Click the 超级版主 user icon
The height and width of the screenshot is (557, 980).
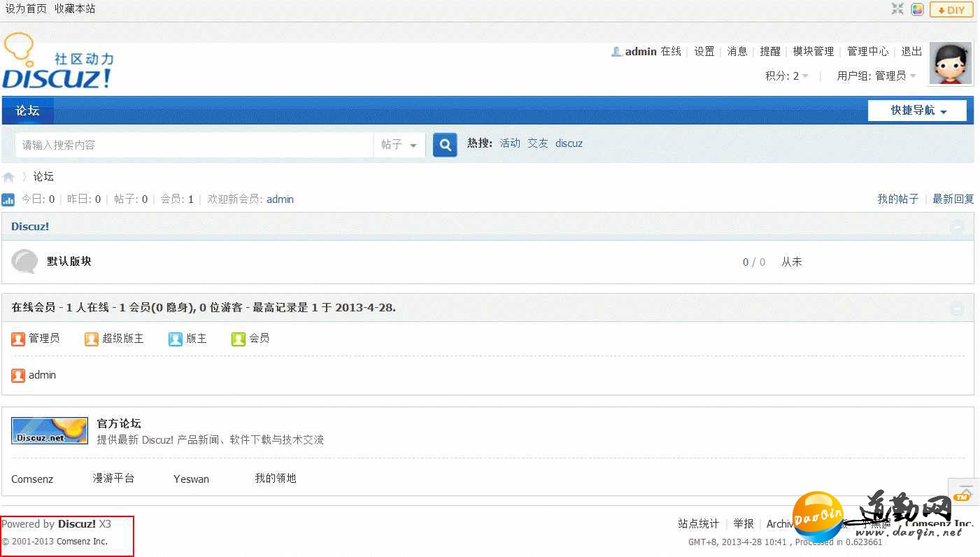tap(92, 339)
